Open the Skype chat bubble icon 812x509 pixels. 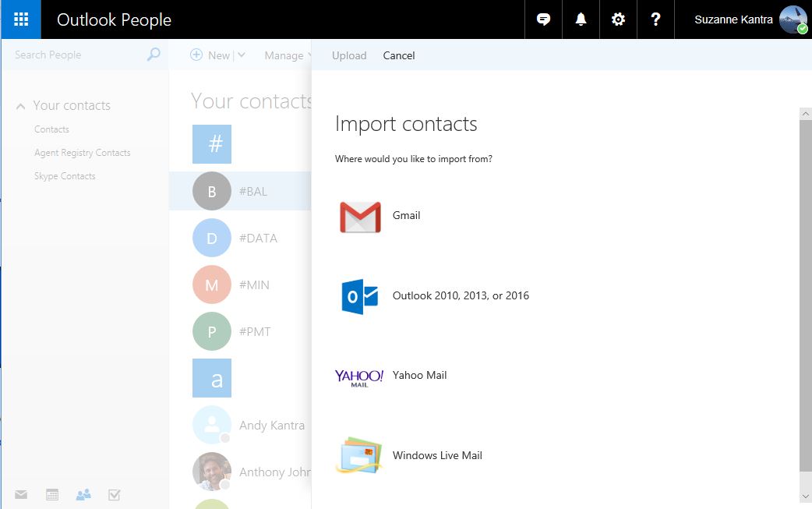pyautogui.click(x=543, y=19)
